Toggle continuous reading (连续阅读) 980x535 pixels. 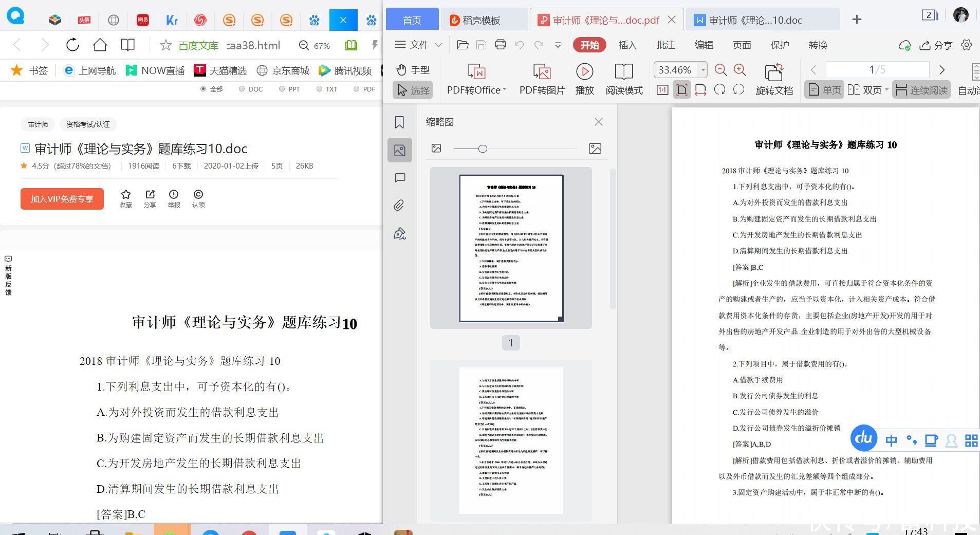pos(921,90)
